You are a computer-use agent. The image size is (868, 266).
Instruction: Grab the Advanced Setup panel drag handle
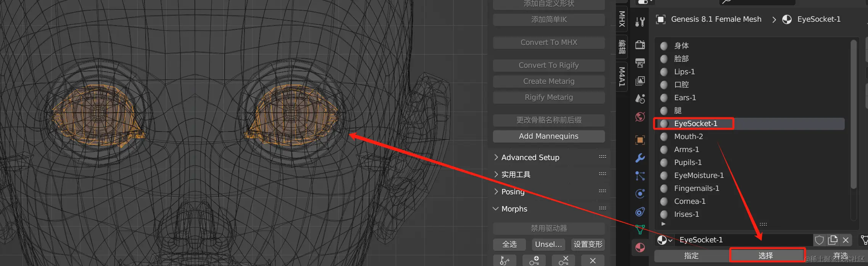pos(603,157)
